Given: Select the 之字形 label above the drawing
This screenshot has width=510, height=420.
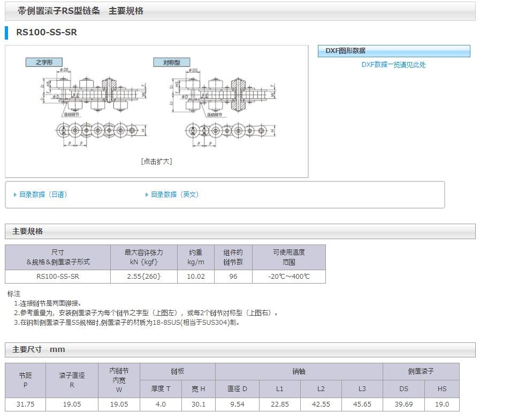Looking at the screenshot, I should [x=44, y=62].
